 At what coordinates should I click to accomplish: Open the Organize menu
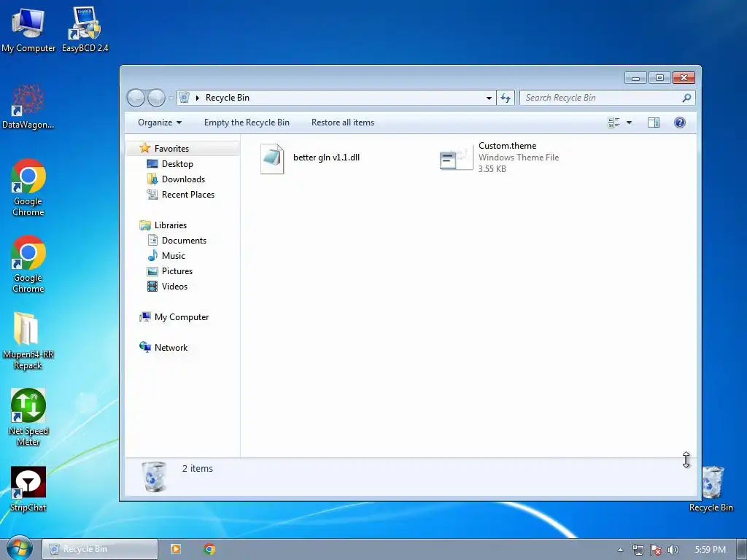160,122
